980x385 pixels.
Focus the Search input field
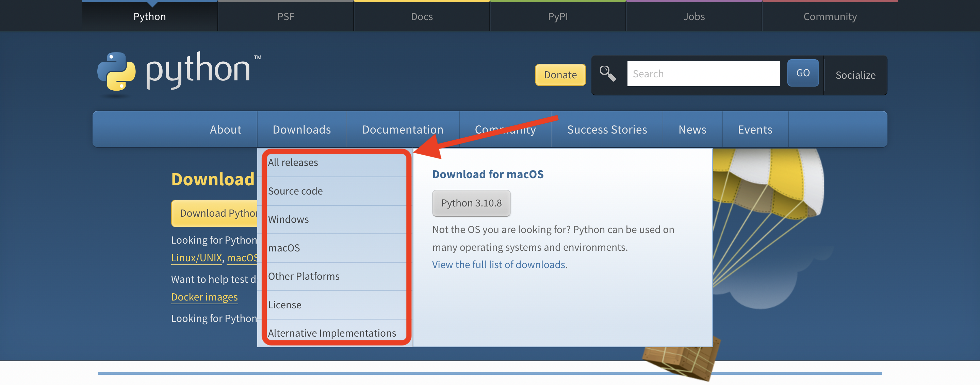(703, 74)
